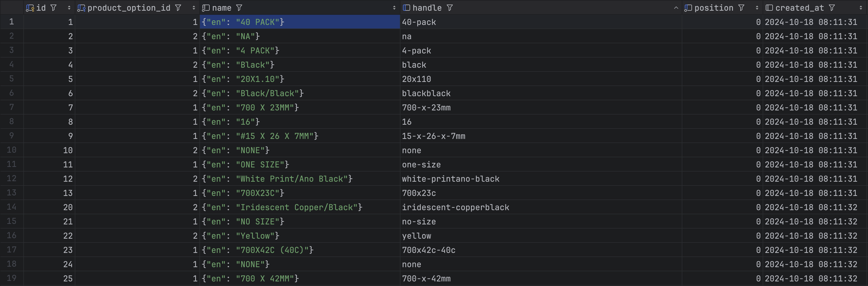Click the product_option_id column key icon
This screenshot has width=868, height=286.
[x=81, y=8]
